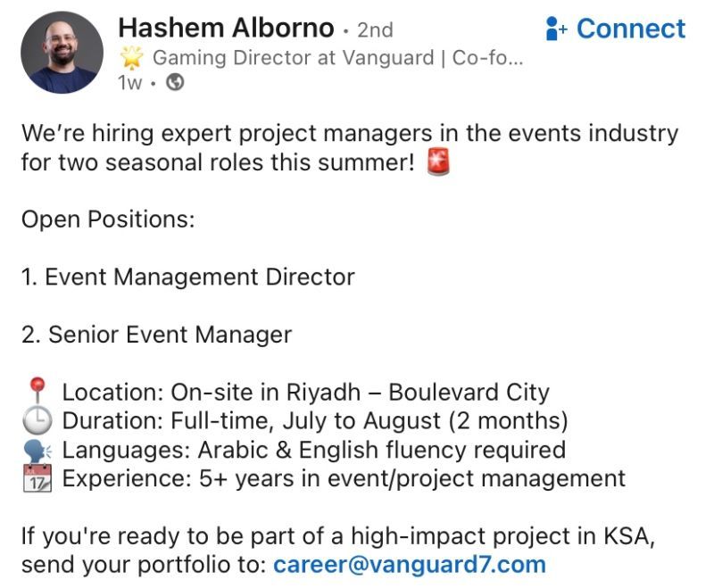The image size is (714, 588).
Task: Click the globe visibility icon
Action: coord(175,82)
